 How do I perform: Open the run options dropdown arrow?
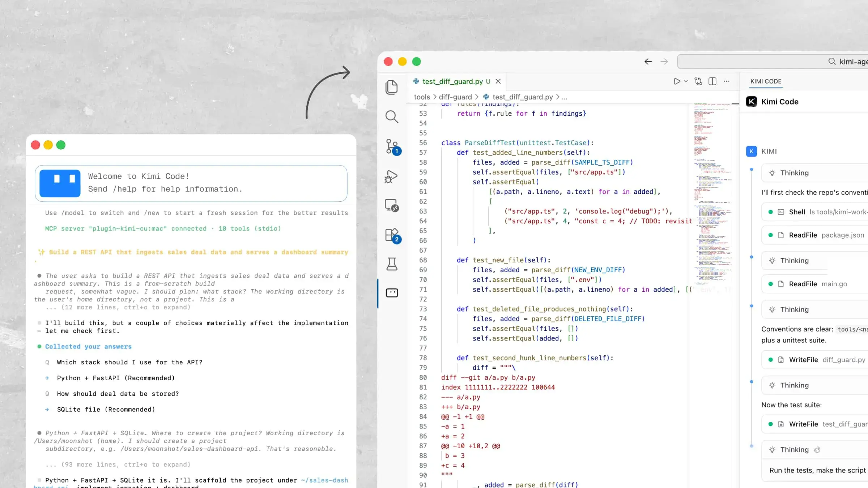point(686,81)
